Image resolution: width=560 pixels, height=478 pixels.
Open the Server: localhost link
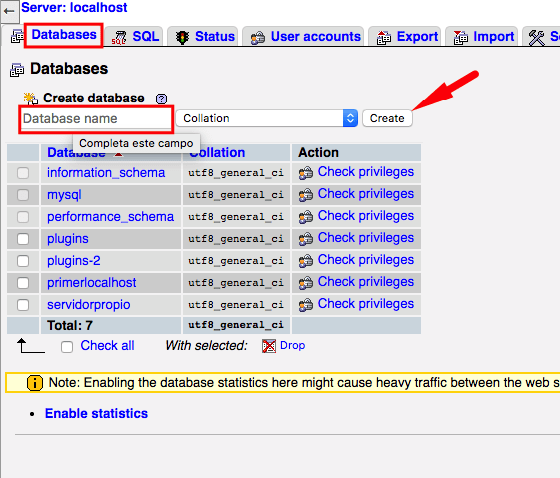point(74,8)
